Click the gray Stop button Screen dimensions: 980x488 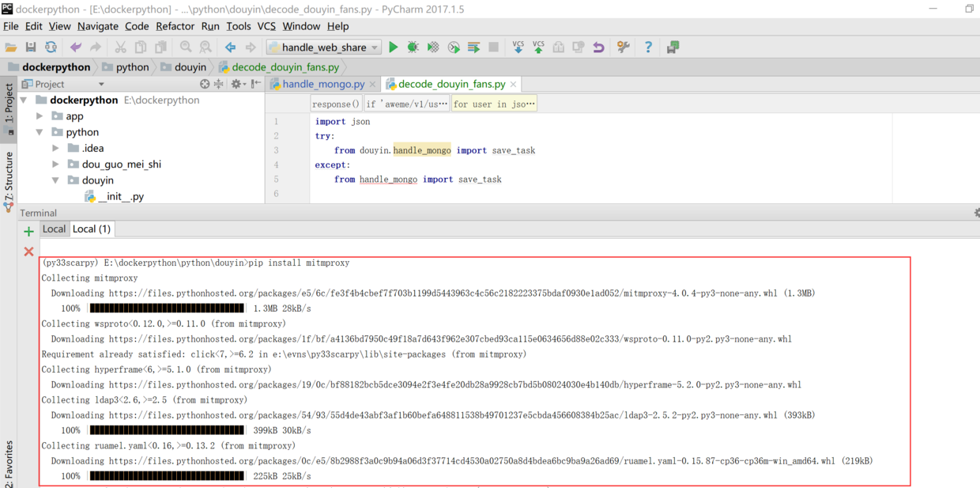493,47
